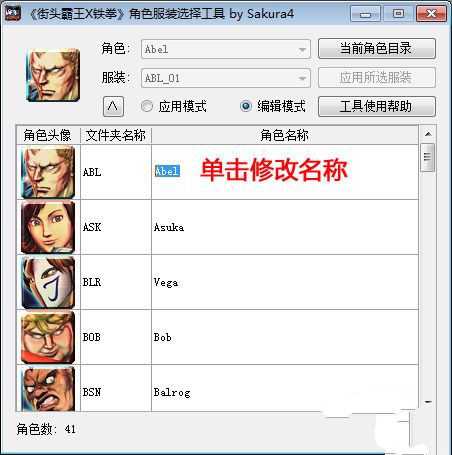Image resolution: width=452 pixels, height=455 pixels.
Task: Click the application icon in the title bar
Action: (12, 14)
